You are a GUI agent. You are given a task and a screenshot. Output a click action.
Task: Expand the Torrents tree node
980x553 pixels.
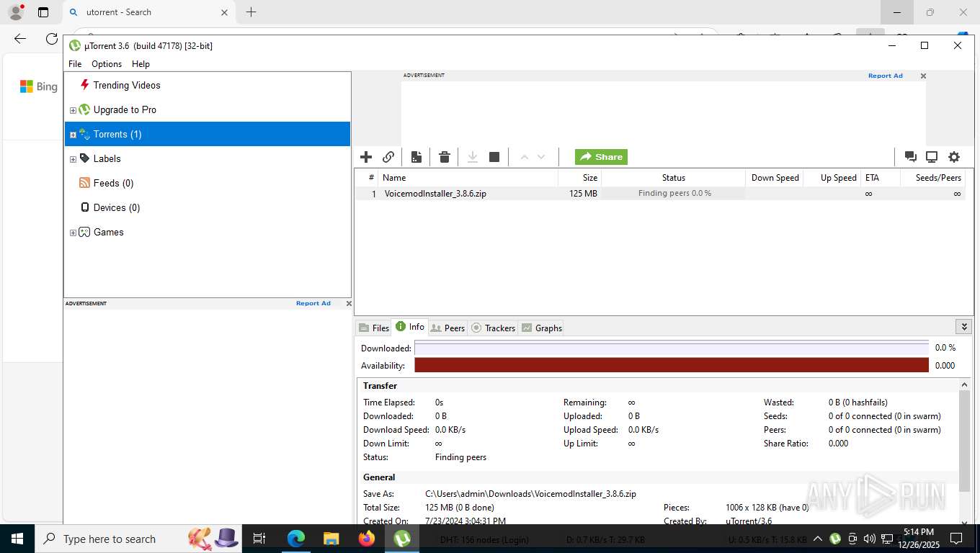coord(73,135)
